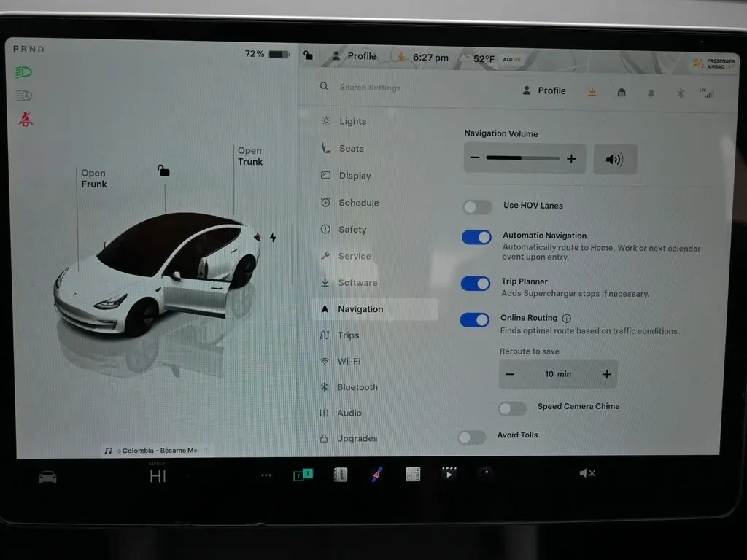Tap the charging bolt icon near car
Screen dimensions: 747x560
point(273,238)
